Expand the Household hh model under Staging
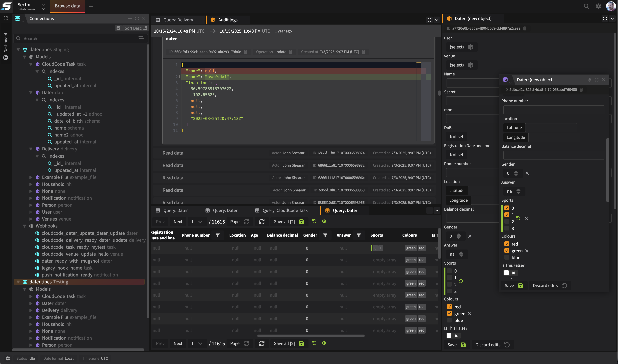 [x=31, y=184]
